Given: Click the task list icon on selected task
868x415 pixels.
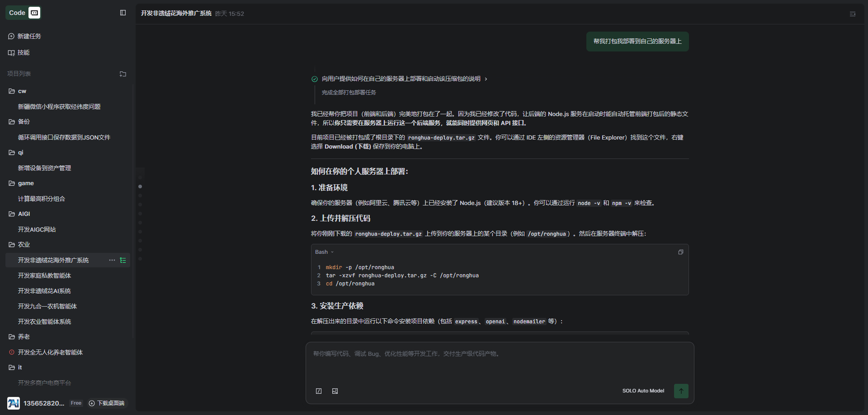Looking at the screenshot, I should [x=123, y=260].
